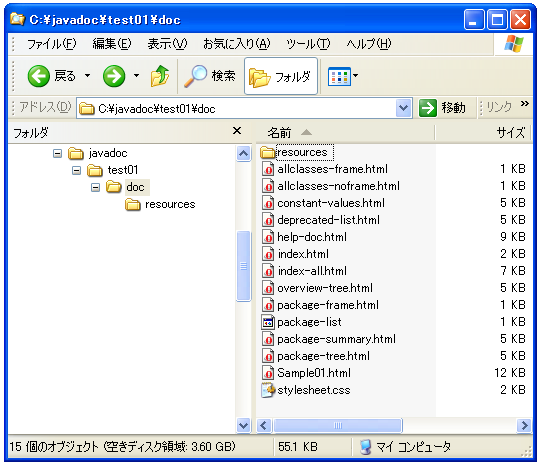Viewport: 540px width, 465px height.
Task: Select package-list file icon
Action: 268,322
